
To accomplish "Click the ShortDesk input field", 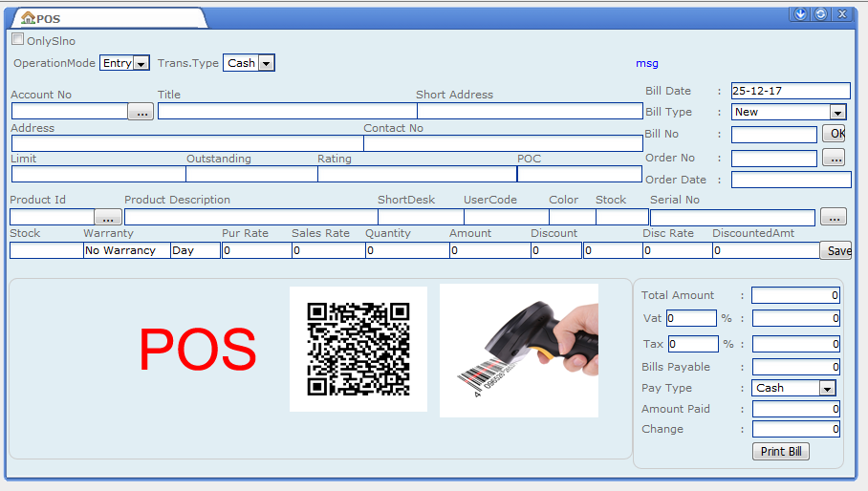I will [422, 217].
